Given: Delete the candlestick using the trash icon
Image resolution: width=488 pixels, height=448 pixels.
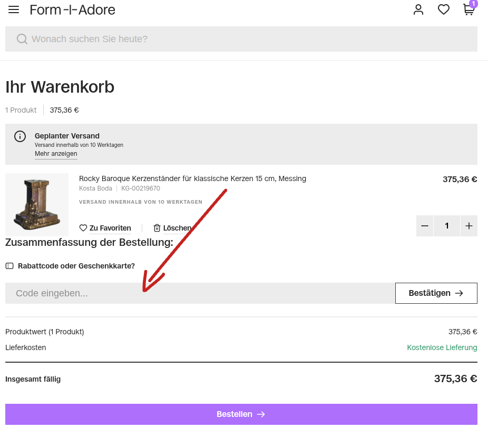Looking at the screenshot, I should 157,228.
